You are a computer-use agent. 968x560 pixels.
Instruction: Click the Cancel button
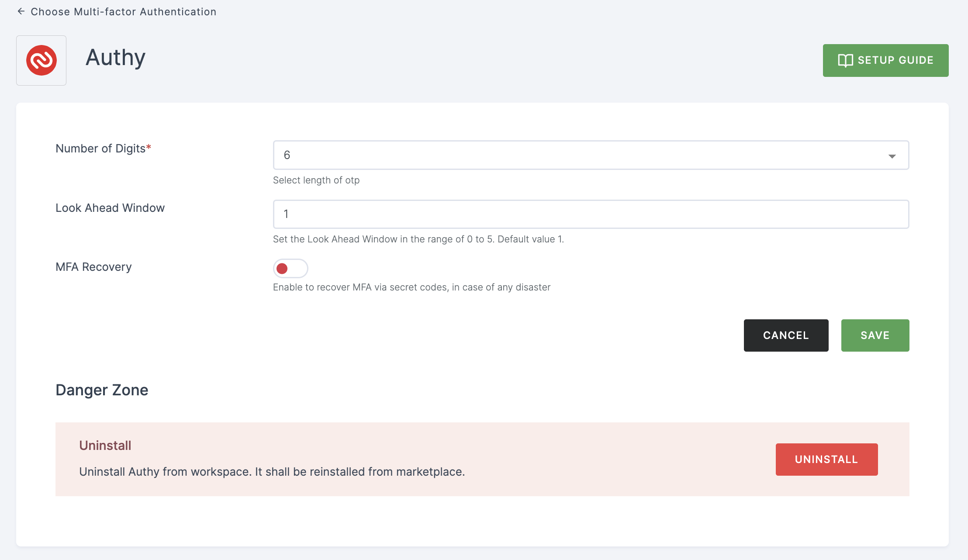[x=786, y=335]
